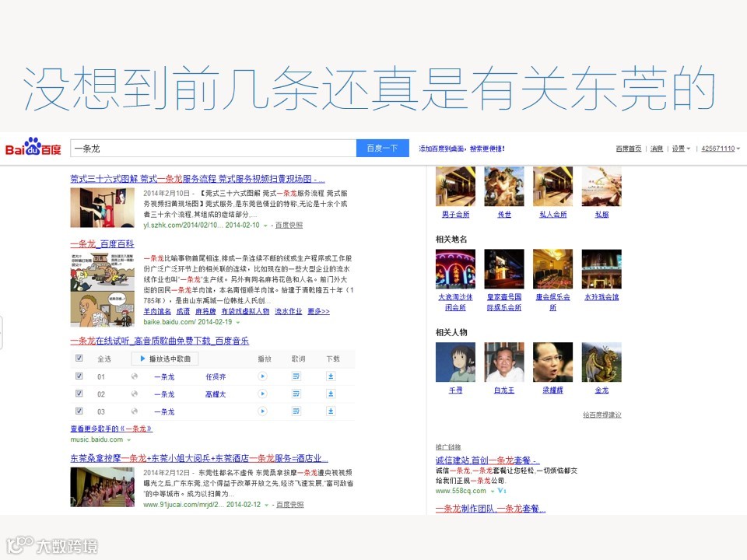Image resolution: width=747 pixels, height=560 pixels.
Task: Open the 白龙王 person link
Action: click(504, 390)
